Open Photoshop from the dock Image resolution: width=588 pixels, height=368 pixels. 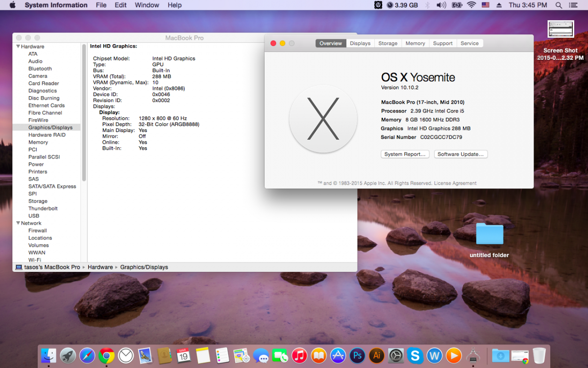(x=358, y=355)
